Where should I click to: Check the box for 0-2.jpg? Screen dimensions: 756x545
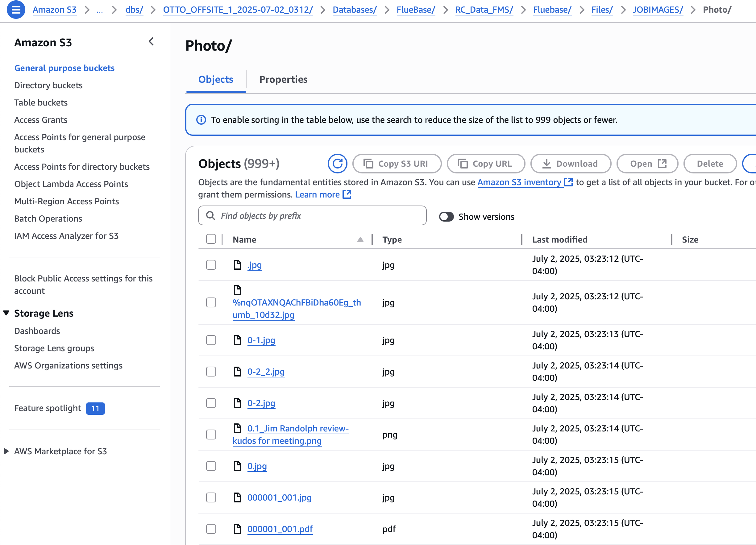pyautogui.click(x=211, y=403)
